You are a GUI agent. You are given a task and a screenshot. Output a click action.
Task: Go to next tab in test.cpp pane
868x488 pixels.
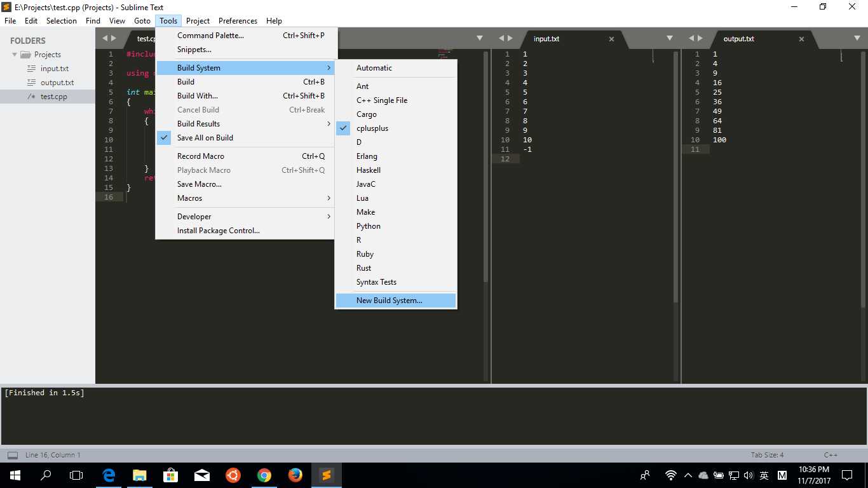click(114, 38)
